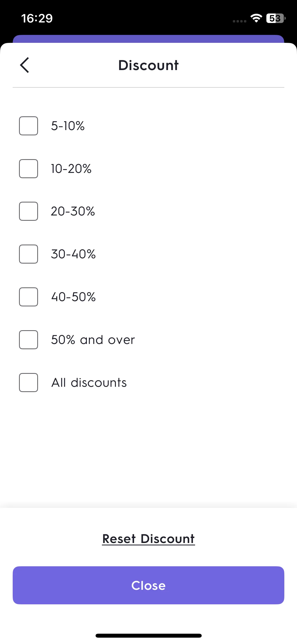Screen dimensions: 297x644
Task: Tap the Wi-Fi status icon
Action: tap(256, 18)
